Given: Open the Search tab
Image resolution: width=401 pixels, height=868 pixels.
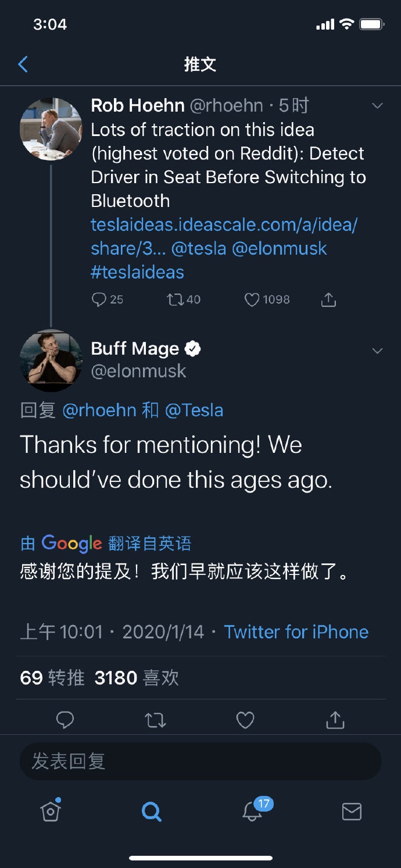Looking at the screenshot, I should coord(152,812).
